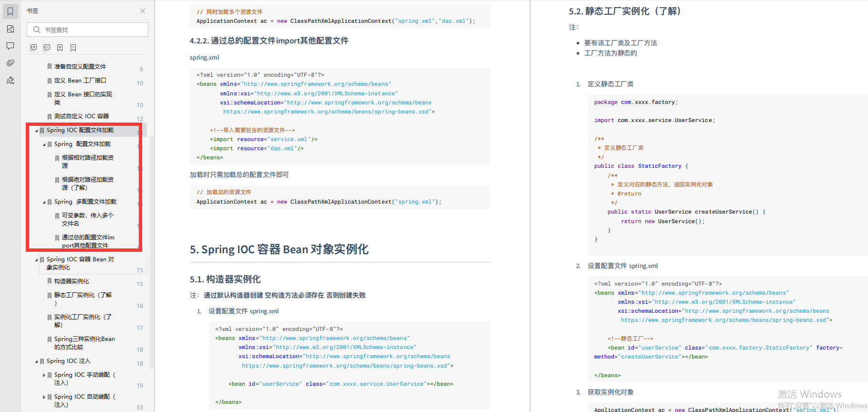Select bookmark Spring IOC 自动装配（注入）
Viewport: 868px width, 412px height.
[x=85, y=401]
